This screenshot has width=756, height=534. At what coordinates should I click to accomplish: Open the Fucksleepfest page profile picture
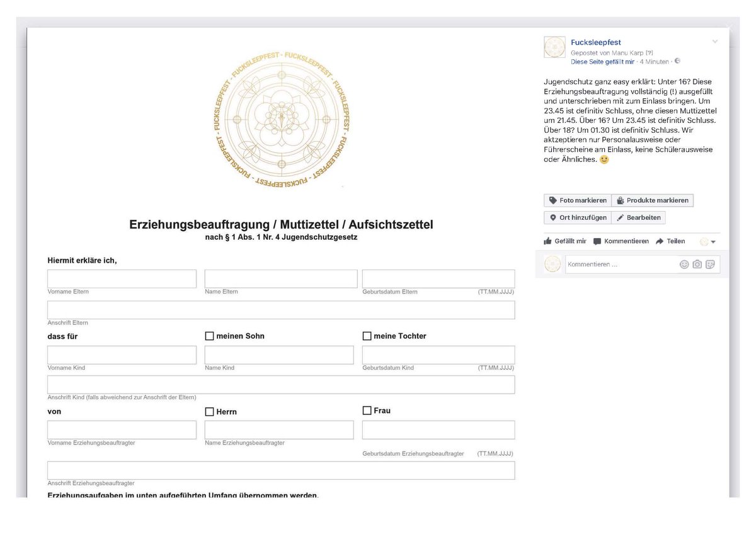point(554,47)
